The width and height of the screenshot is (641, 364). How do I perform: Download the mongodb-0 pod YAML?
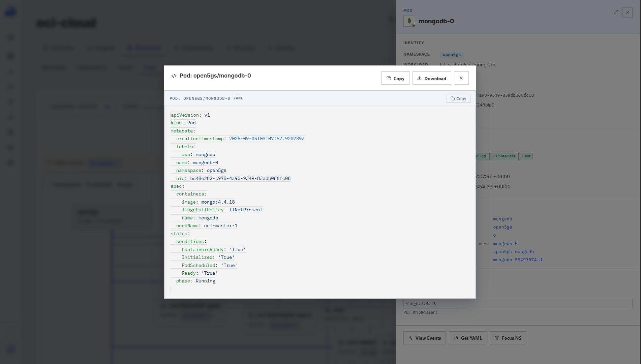432,78
